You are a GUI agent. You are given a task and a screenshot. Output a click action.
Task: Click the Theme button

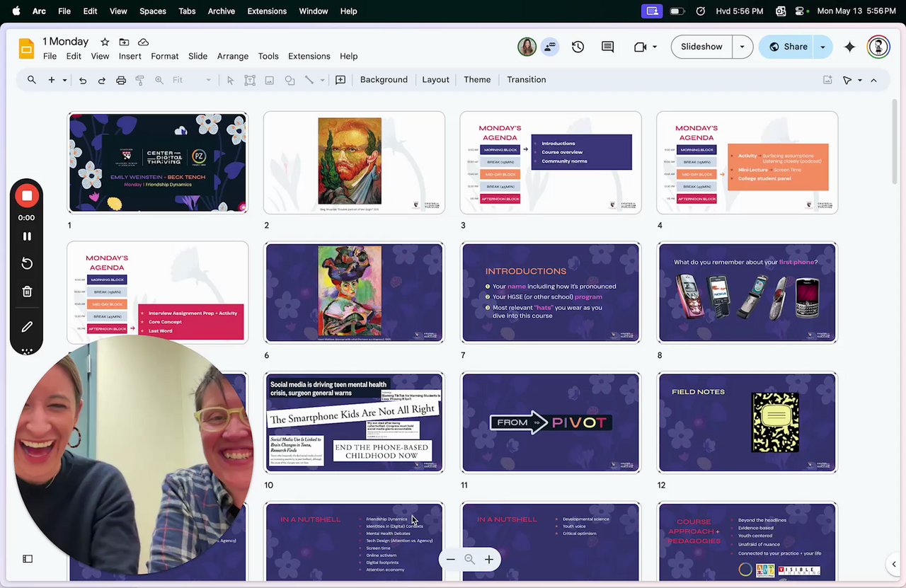[x=477, y=80]
